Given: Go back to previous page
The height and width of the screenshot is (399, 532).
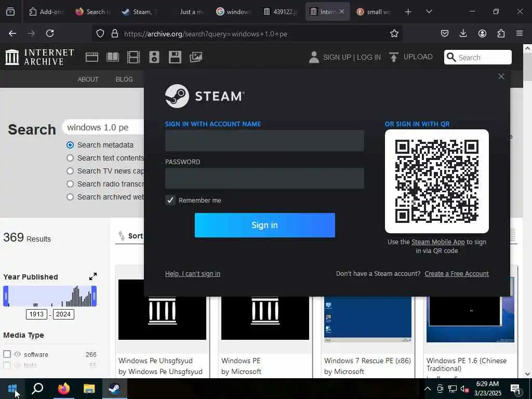Looking at the screenshot, I should coord(12,33).
